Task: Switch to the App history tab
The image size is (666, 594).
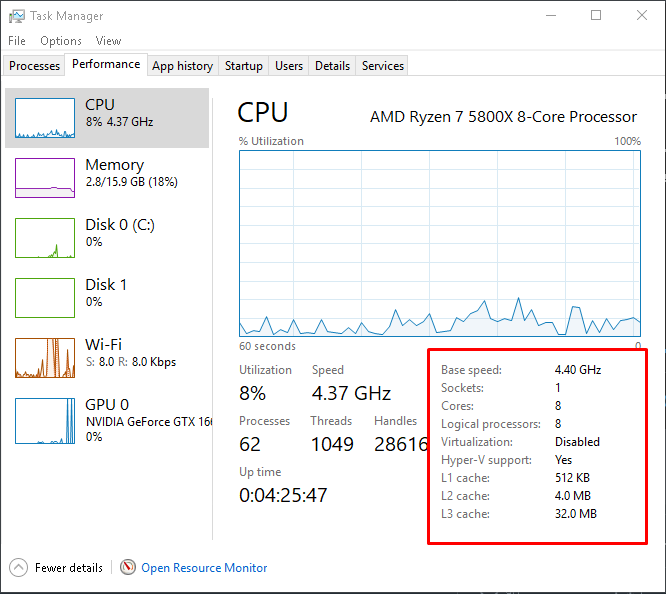Action: coord(183,66)
